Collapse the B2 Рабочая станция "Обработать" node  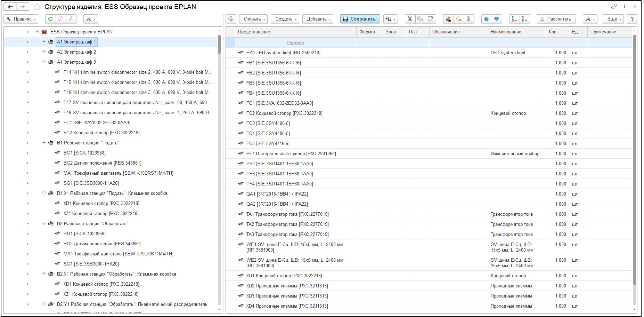tap(44, 223)
